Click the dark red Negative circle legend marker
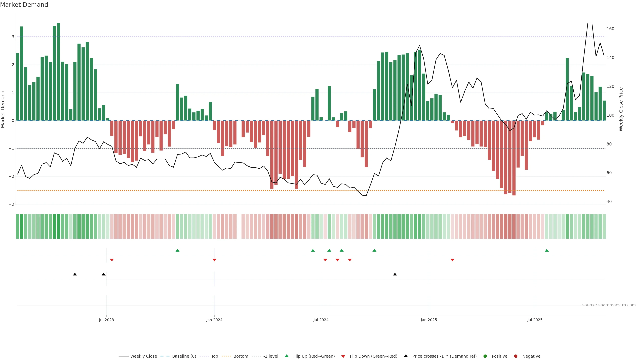 pos(516,356)
